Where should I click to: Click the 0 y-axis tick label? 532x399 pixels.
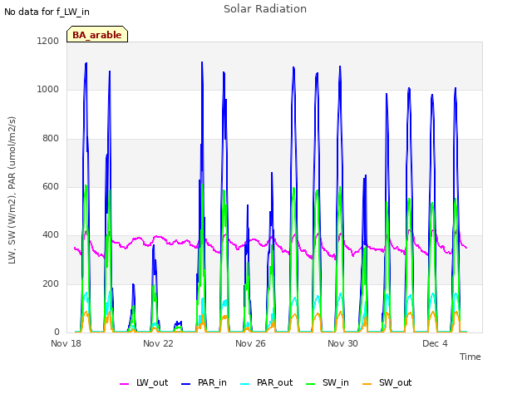point(57,332)
